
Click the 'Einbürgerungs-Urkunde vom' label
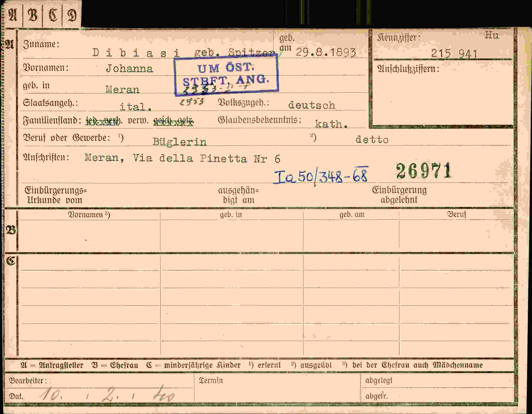[x=55, y=195]
